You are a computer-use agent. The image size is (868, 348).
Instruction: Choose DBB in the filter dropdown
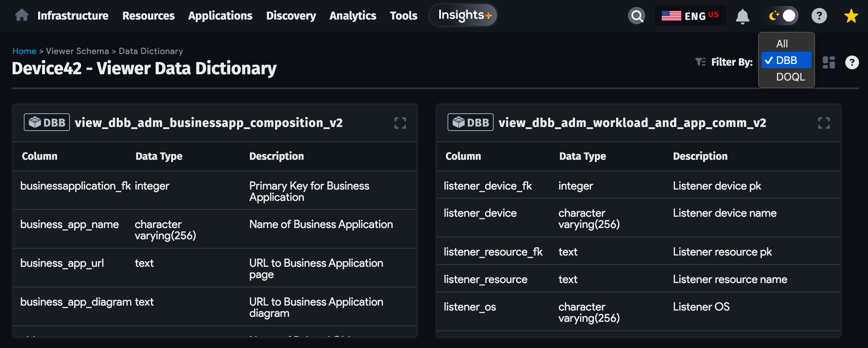point(786,60)
